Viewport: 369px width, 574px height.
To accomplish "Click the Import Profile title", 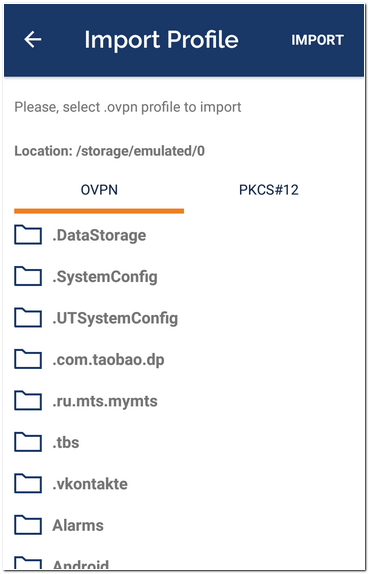I will point(161,40).
